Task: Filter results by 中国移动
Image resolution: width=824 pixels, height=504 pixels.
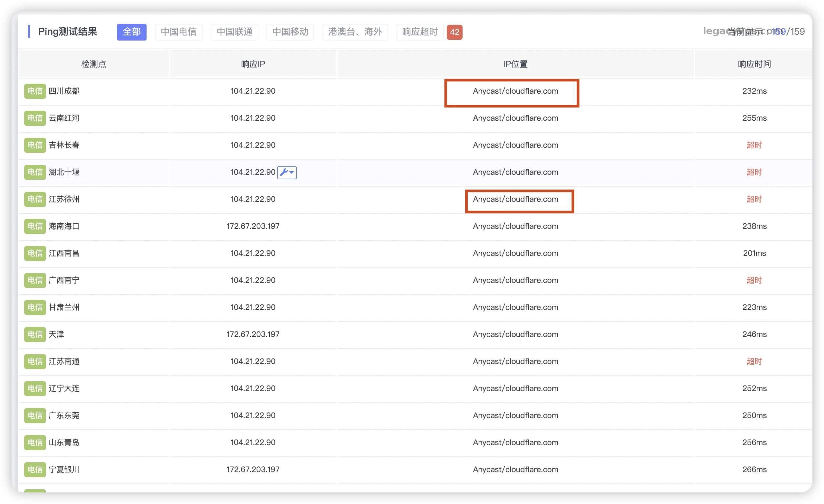Action: 290,32
